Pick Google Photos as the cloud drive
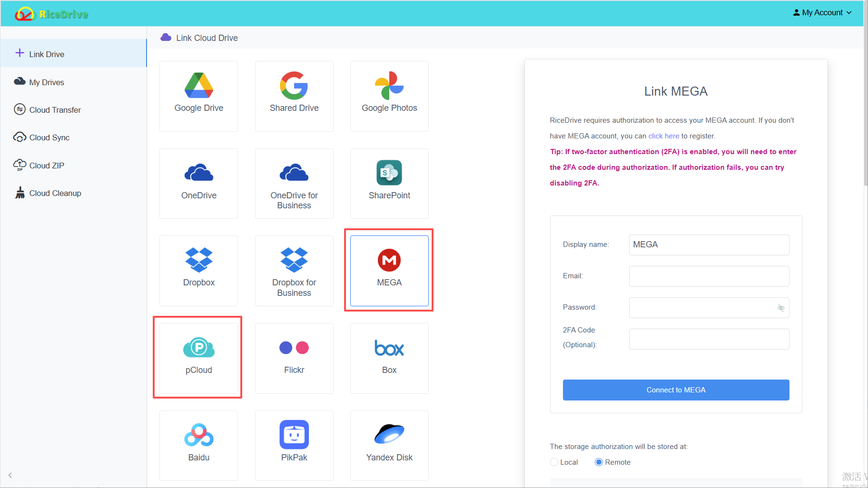Image resolution: width=868 pixels, height=488 pixels. tap(389, 96)
